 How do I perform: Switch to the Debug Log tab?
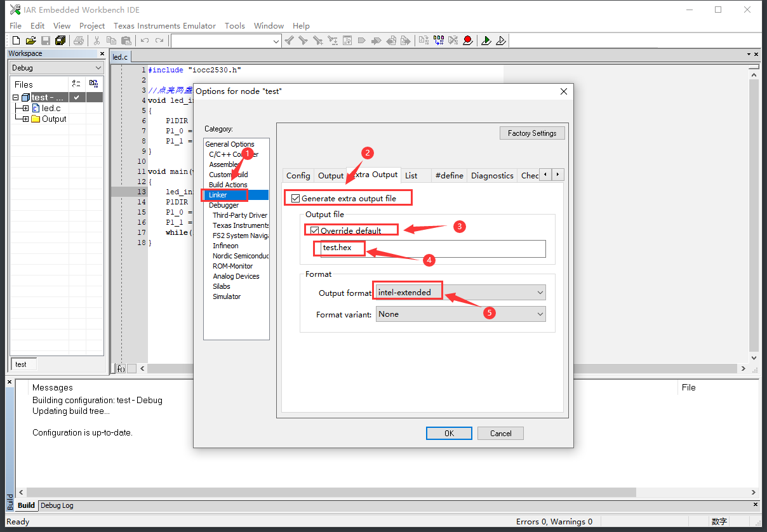tap(57, 505)
